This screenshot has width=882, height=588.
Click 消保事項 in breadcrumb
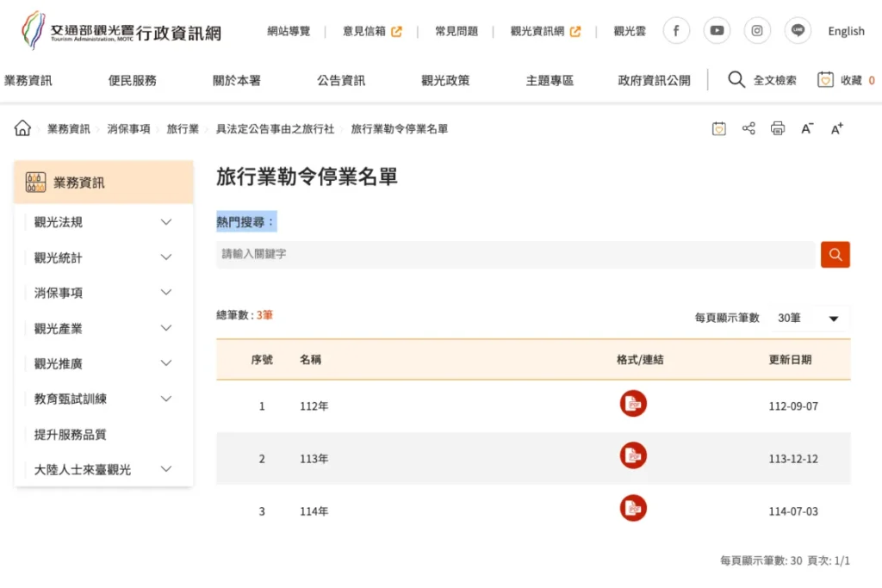click(129, 129)
